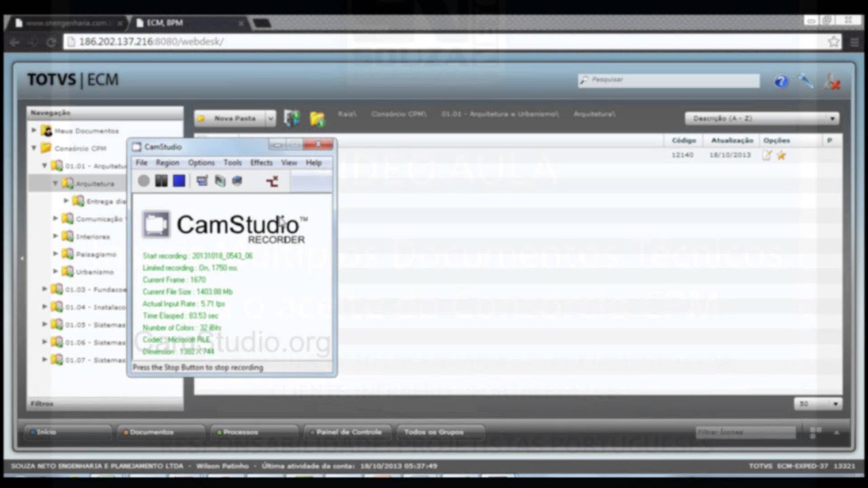Expand the 01.03 - Fundacoes tree node
The width and height of the screenshot is (868, 488).
45,289
